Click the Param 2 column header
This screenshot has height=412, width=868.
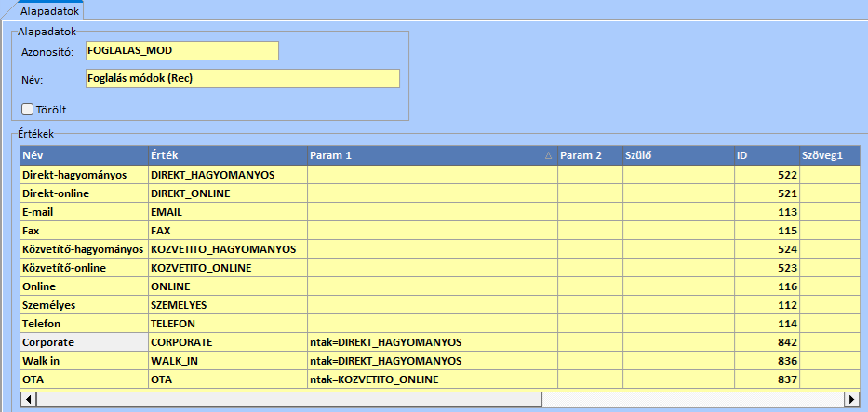click(590, 155)
